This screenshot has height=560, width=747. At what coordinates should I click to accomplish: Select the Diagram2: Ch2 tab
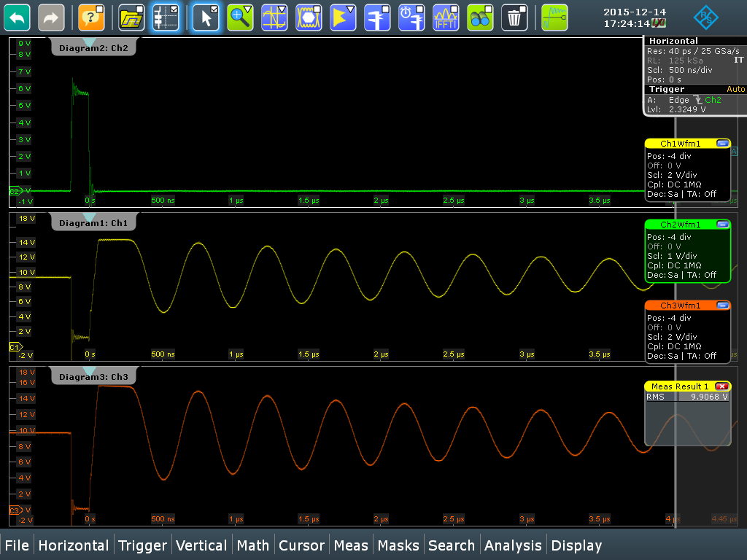[93, 47]
